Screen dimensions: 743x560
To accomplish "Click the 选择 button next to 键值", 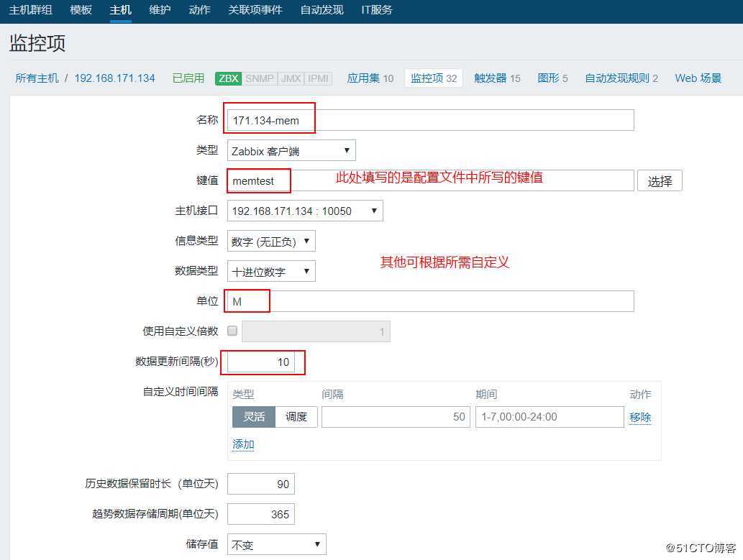I will point(660,180).
